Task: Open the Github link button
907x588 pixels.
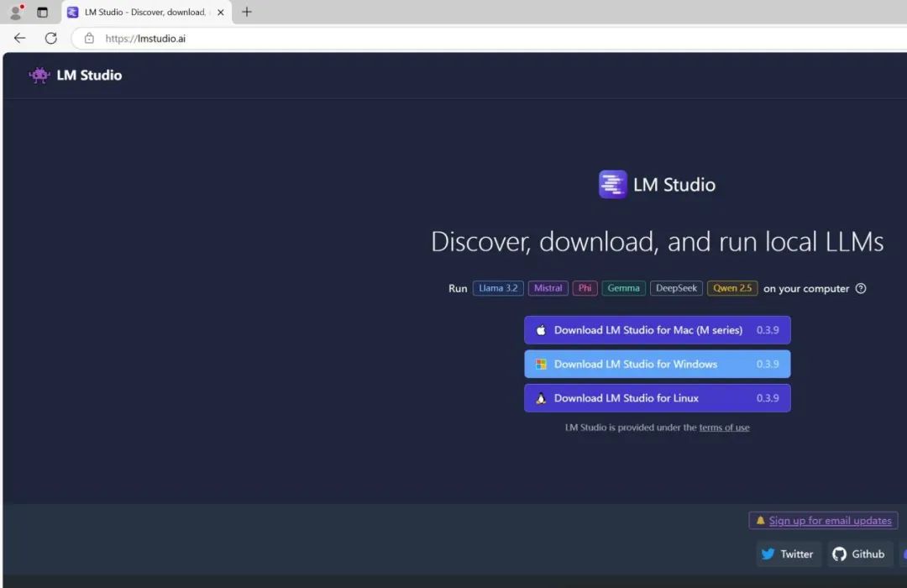Action: click(x=860, y=554)
